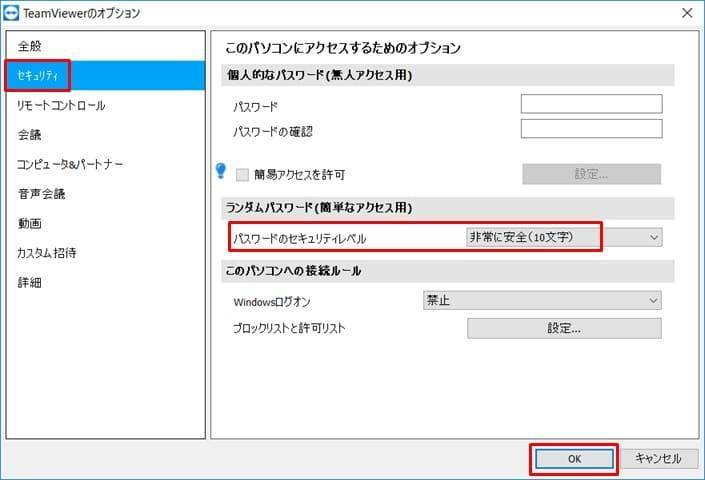Open 会議 settings category
This screenshot has height=480, width=705.
click(106, 134)
